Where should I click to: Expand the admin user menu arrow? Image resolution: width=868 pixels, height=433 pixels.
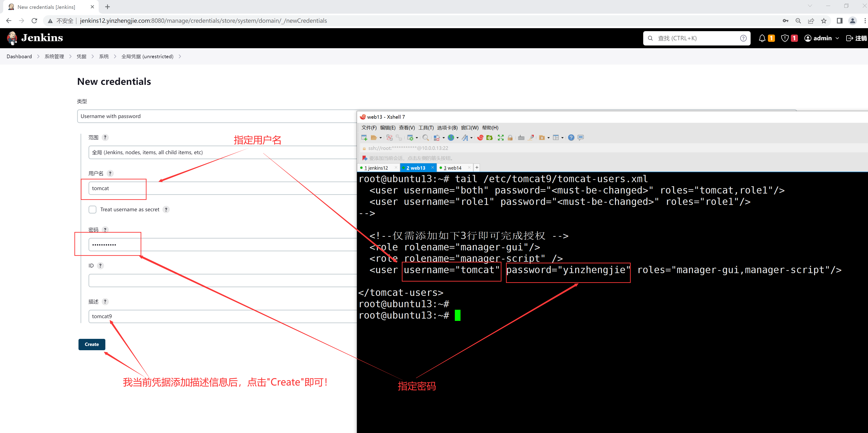tap(837, 38)
